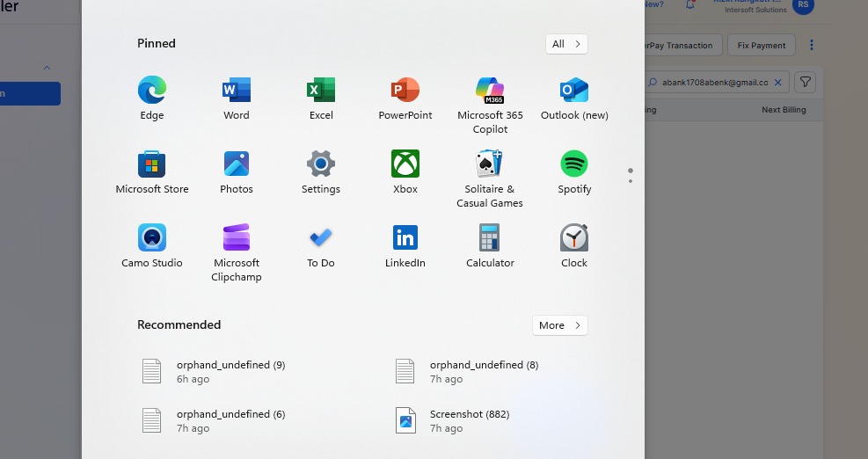Go to next pinned apps page dot
Image resolution: width=868 pixels, height=459 pixels.
pos(631,181)
